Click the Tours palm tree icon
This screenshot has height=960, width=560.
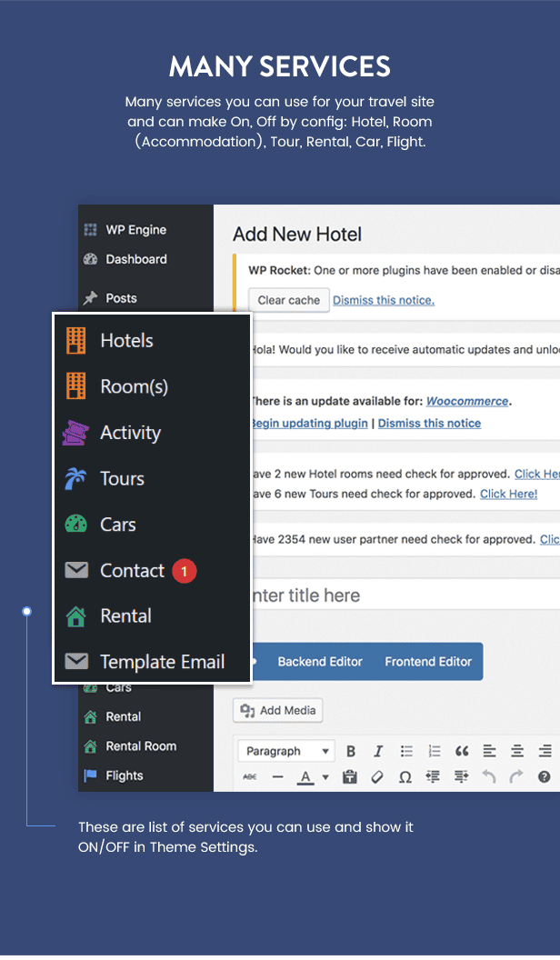point(77,478)
